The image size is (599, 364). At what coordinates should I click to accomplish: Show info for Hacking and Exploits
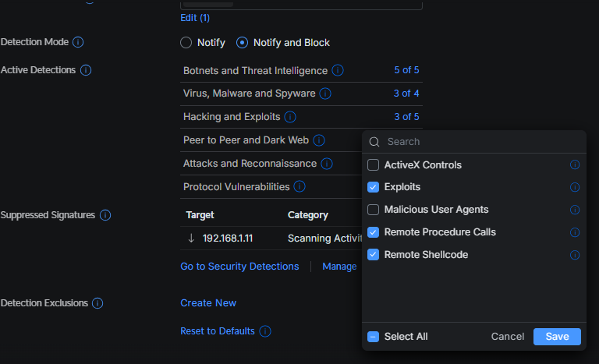[x=290, y=117]
